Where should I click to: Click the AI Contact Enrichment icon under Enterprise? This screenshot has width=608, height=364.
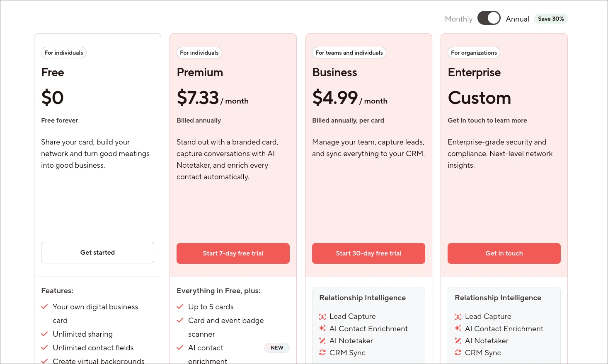coord(458,328)
